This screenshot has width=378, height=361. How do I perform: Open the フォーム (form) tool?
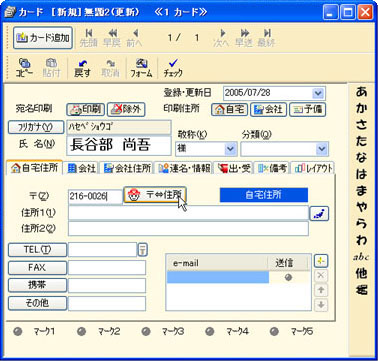(x=141, y=68)
